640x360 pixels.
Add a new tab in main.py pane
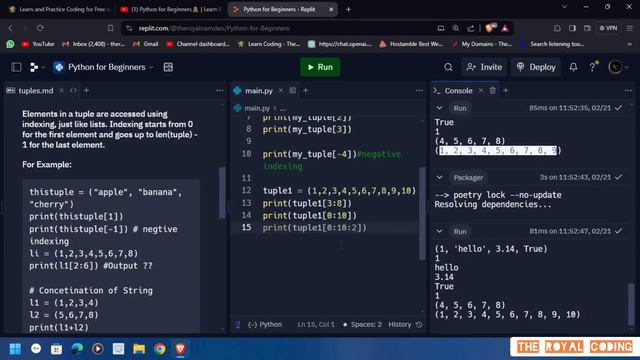(x=306, y=90)
